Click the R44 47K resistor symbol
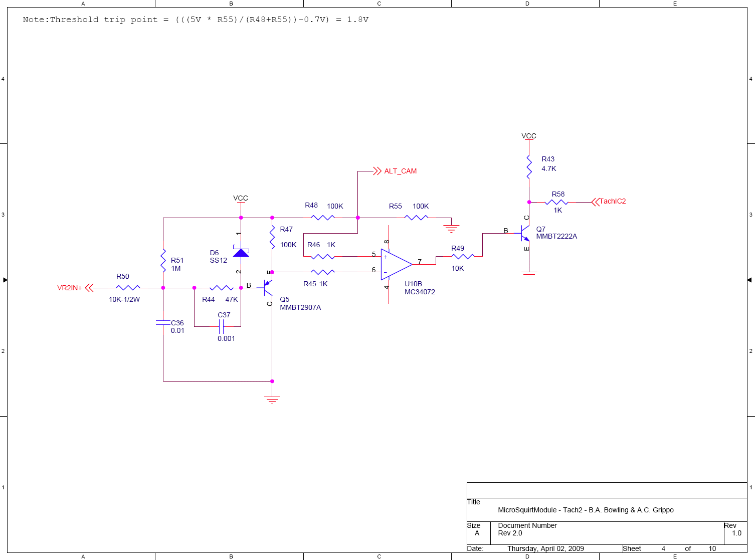 tap(221, 288)
